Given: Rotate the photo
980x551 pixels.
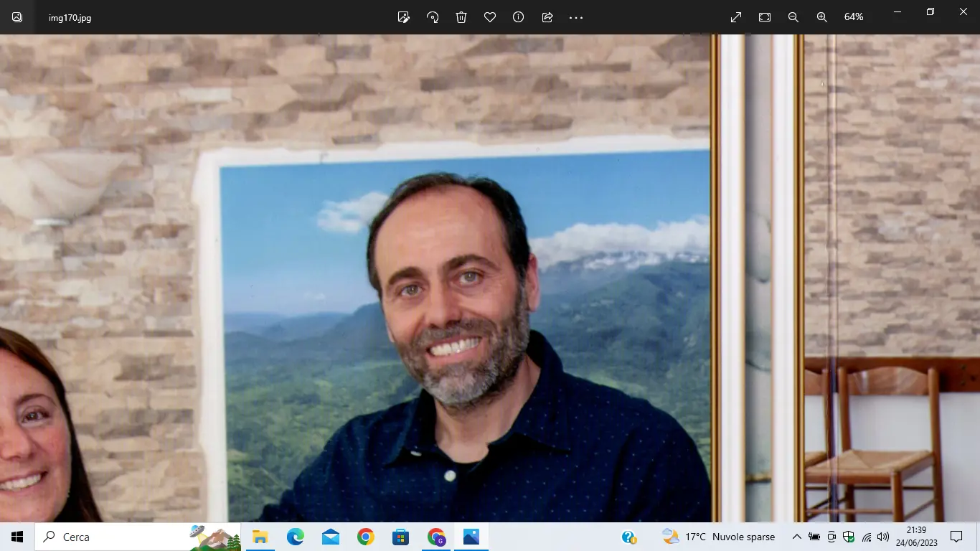Looking at the screenshot, I should pos(433,17).
